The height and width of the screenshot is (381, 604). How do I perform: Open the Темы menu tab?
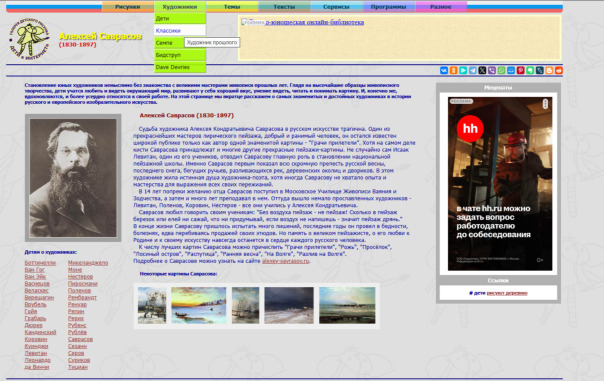232,7
